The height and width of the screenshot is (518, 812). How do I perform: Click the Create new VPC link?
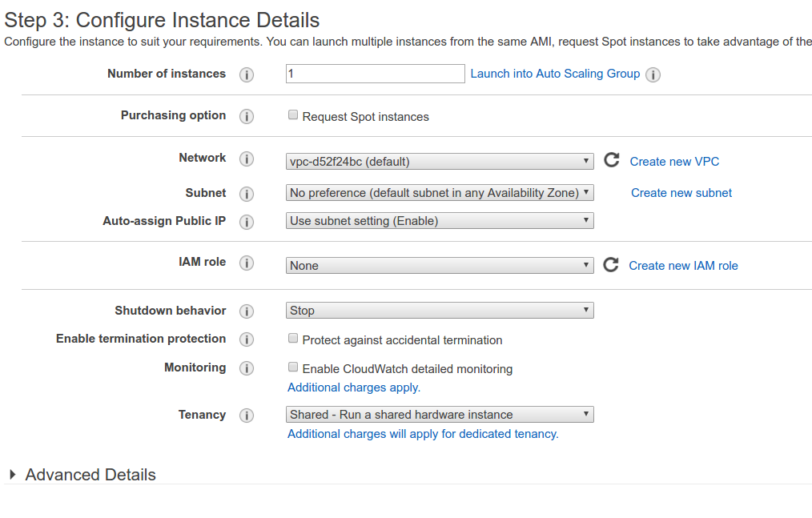(674, 162)
